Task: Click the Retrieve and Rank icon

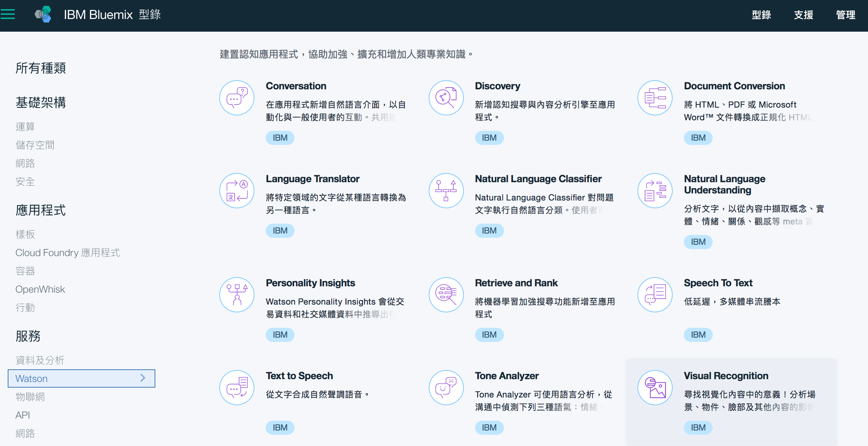Action: [x=446, y=295]
